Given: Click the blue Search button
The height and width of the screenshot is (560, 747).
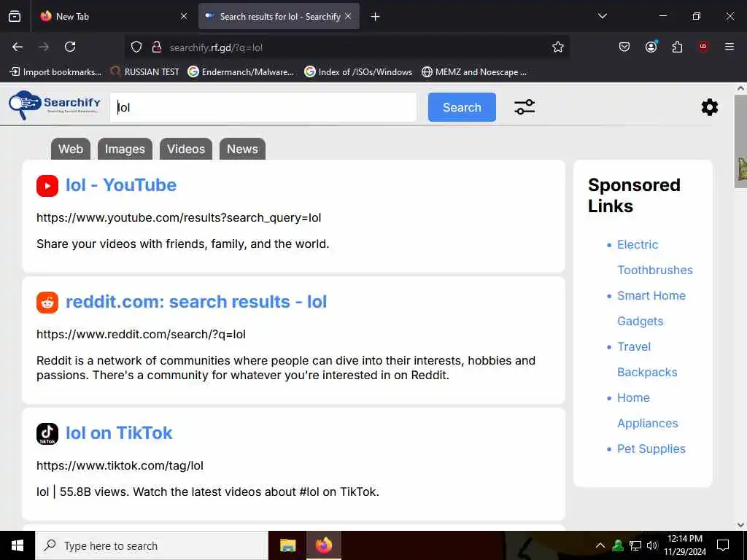Looking at the screenshot, I should point(462,107).
